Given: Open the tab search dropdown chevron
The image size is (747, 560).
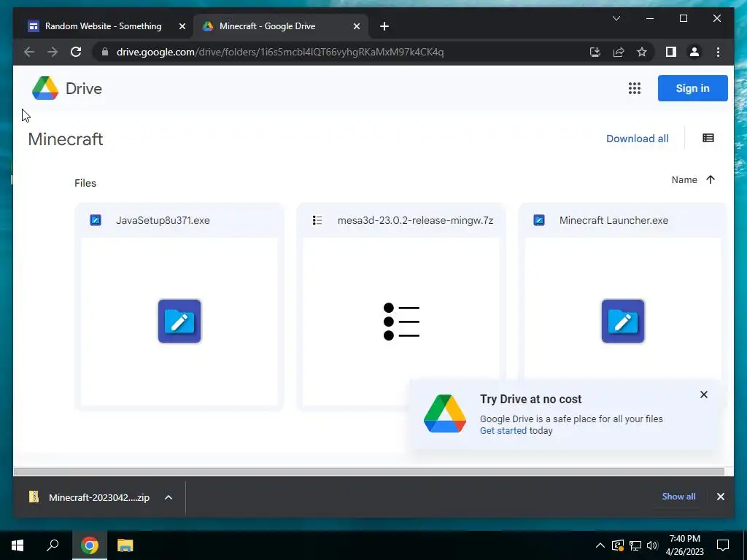Looking at the screenshot, I should tap(616, 18).
